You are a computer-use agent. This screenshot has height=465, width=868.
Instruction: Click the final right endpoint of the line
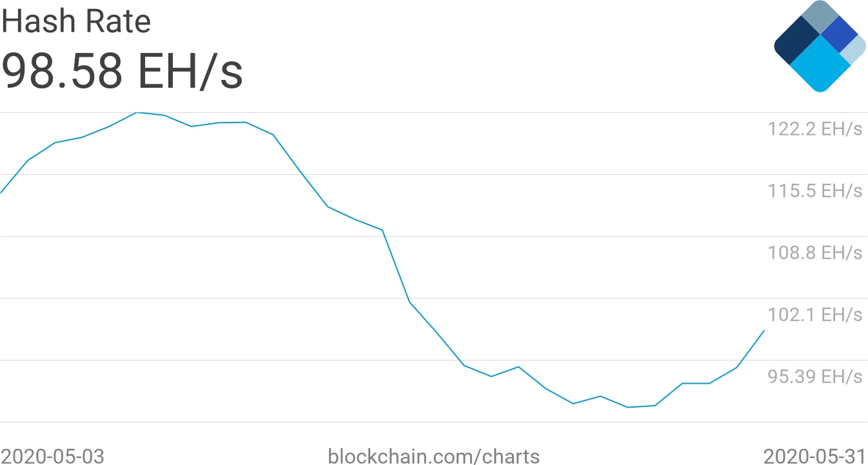click(x=764, y=331)
